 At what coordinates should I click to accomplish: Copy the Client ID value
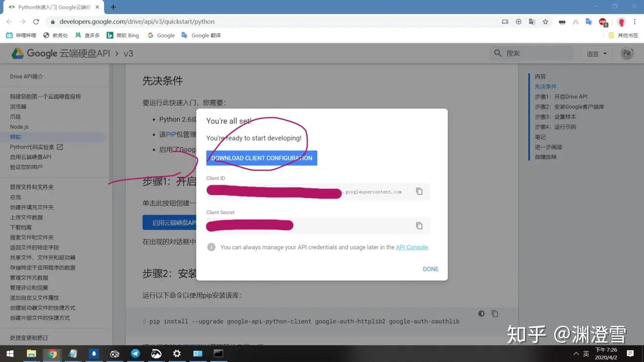(419, 191)
